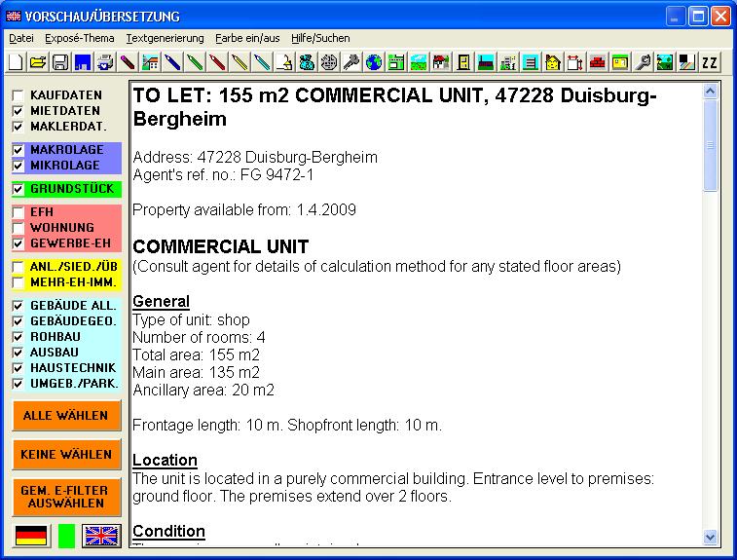
Task: Click the scrollbar down arrow in preview
Action: pos(710,537)
